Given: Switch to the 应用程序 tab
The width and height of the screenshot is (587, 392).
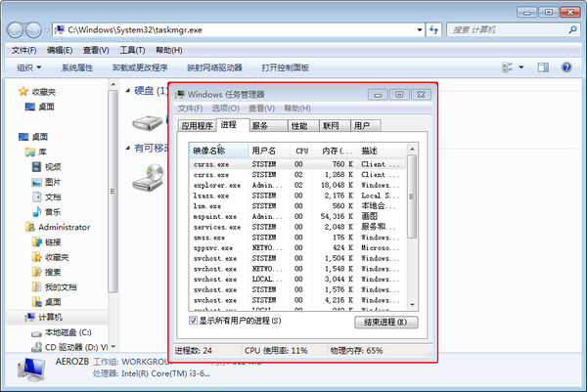Looking at the screenshot, I should point(197,126).
